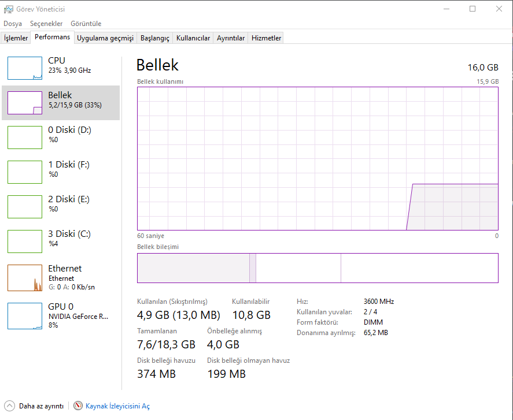This screenshot has width=513, height=420.
Task: Click the 65,2 MB hardware reserved value
Action: pos(375,333)
